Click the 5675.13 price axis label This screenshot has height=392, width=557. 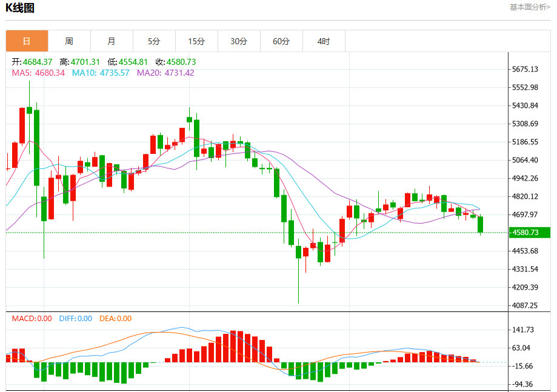pyautogui.click(x=525, y=69)
